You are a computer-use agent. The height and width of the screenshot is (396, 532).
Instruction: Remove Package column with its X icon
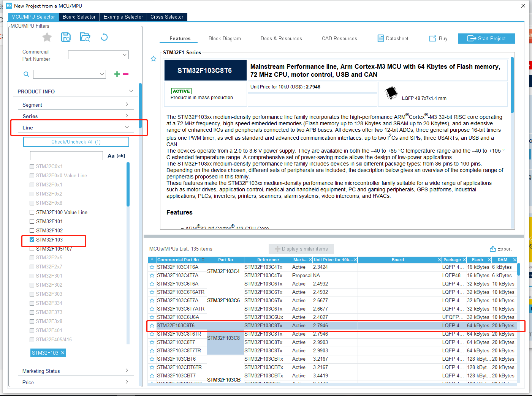[464, 260]
